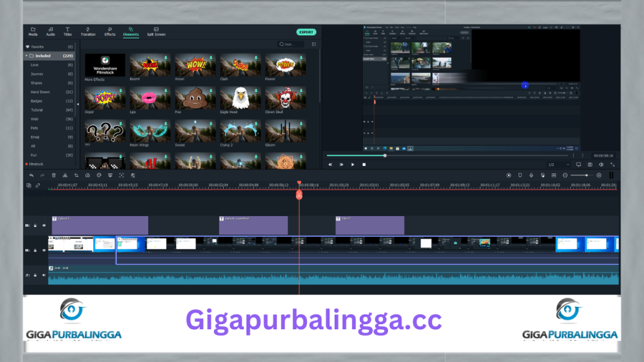Select the Clash element thumbnail
The image size is (644, 362).
coord(240,65)
